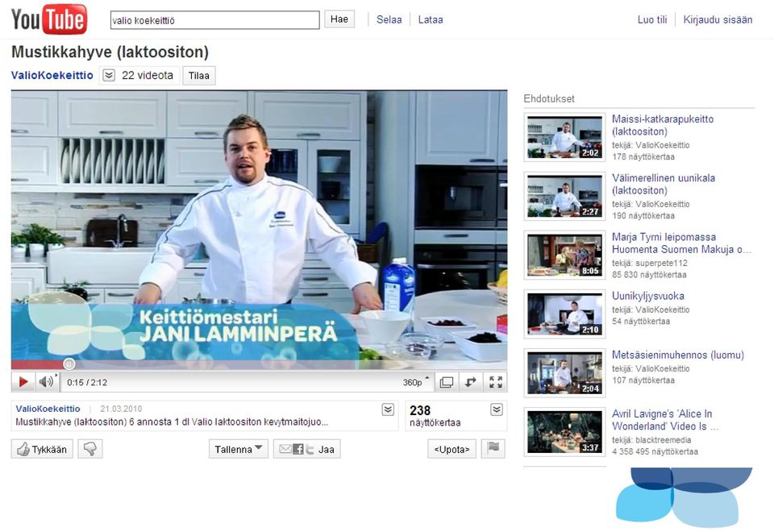Enter fullscreen mode in the video player
The width and height of the screenshot is (774, 532).
pyautogui.click(x=495, y=382)
